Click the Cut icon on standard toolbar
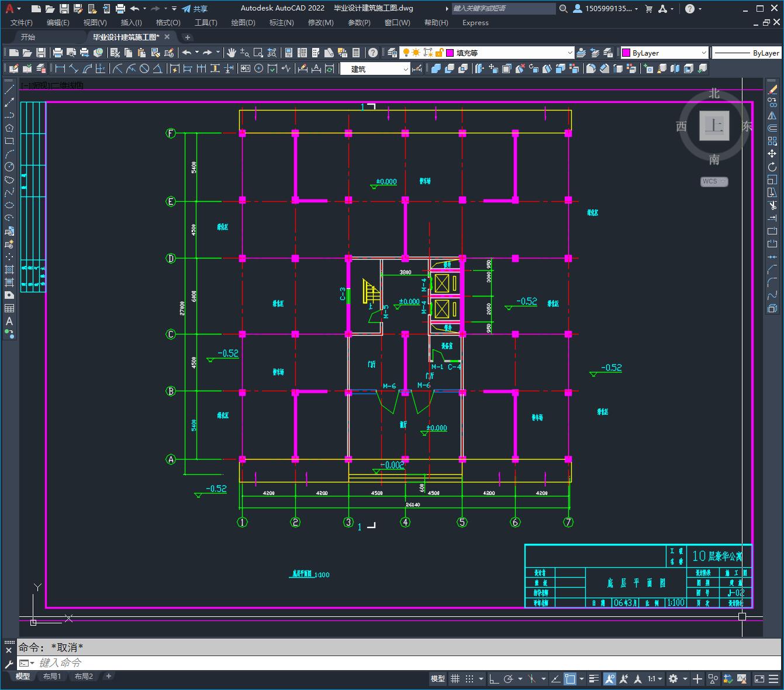 coord(115,53)
